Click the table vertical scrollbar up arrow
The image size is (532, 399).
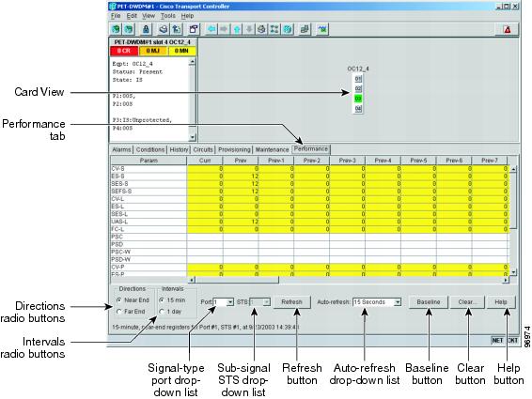coord(514,169)
